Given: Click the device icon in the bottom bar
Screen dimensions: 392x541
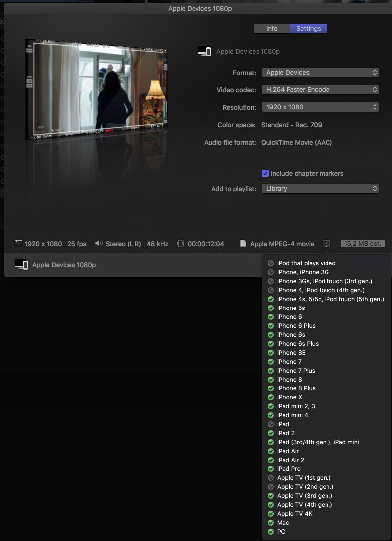Looking at the screenshot, I should click(21, 265).
